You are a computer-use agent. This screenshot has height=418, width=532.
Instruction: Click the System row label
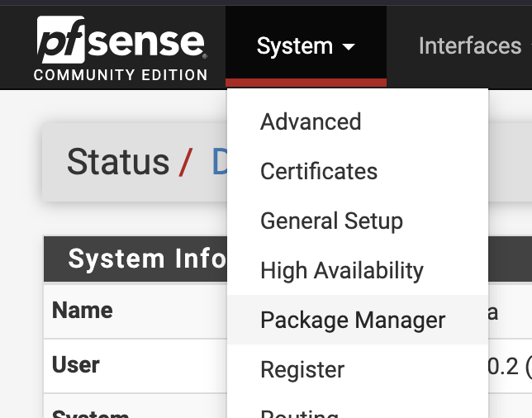[x=91, y=412]
